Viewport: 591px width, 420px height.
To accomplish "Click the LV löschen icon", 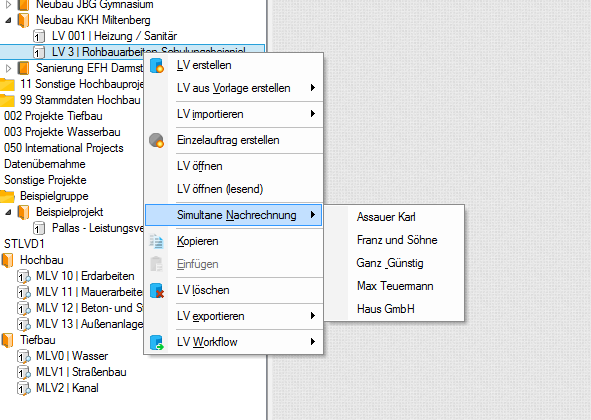I will pyautogui.click(x=157, y=290).
